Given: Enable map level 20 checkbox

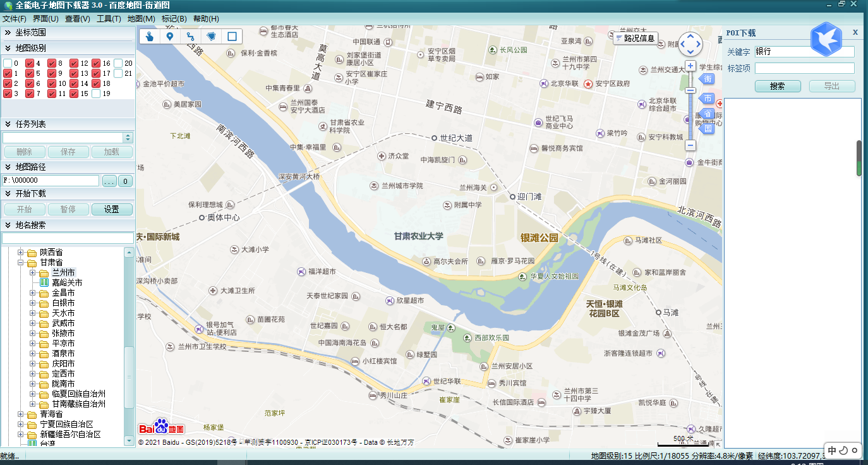Looking at the screenshot, I should (x=118, y=63).
